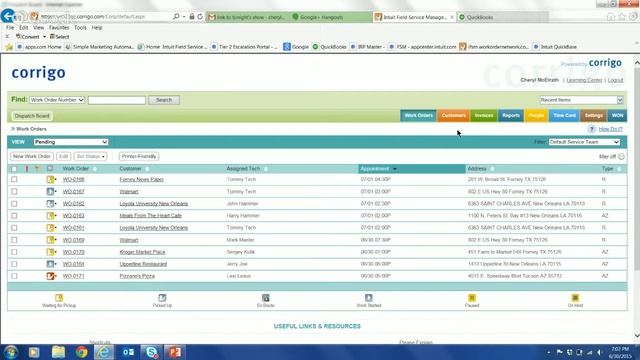640x360 pixels.
Task: Click the Work Started legend icon
Action: [x=369, y=298]
